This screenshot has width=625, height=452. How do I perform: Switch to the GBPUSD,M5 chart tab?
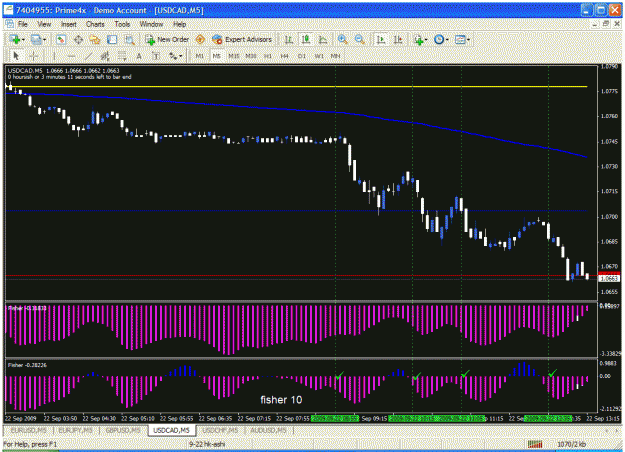[123, 430]
